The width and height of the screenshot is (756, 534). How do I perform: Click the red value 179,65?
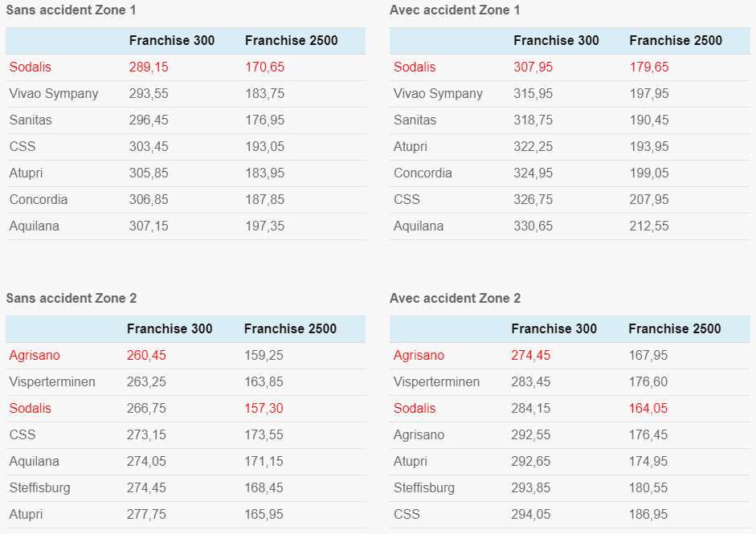click(649, 67)
